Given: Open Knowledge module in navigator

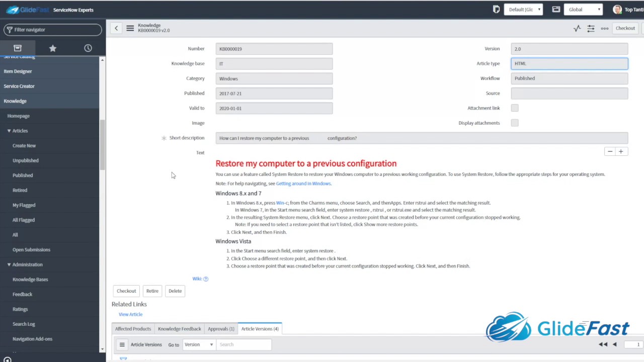Looking at the screenshot, I should coord(15,101).
